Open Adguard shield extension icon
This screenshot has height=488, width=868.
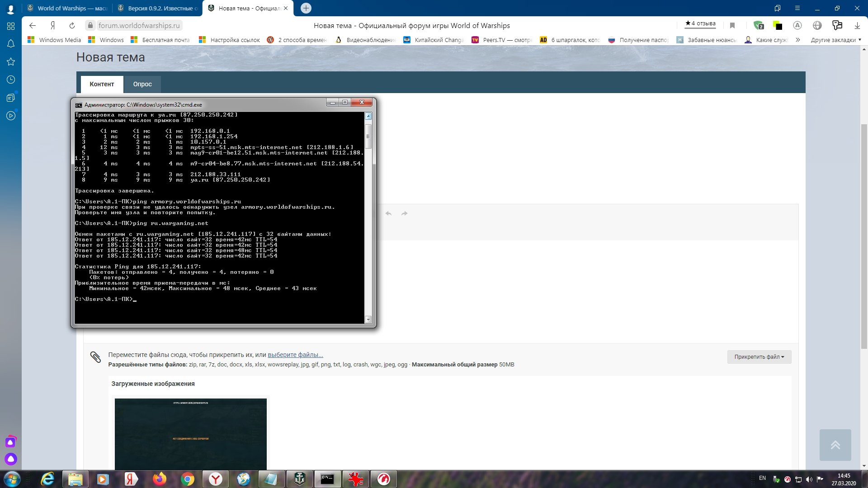coord(759,25)
